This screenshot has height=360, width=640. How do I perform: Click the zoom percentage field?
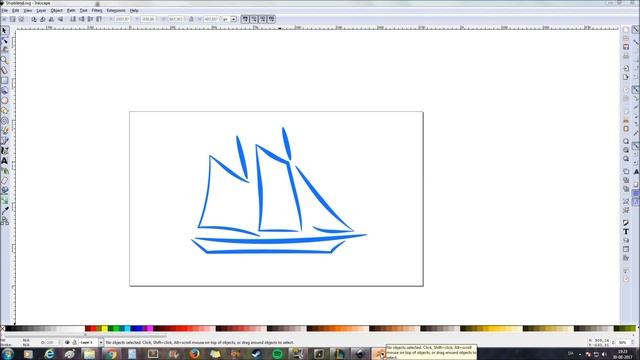coord(623,342)
